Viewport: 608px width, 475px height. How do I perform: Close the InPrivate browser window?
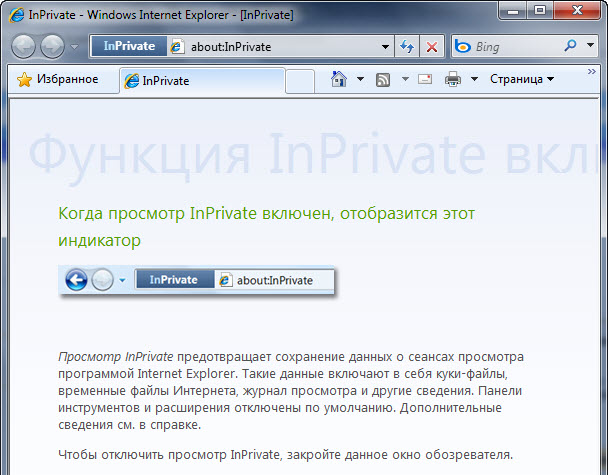point(577,10)
